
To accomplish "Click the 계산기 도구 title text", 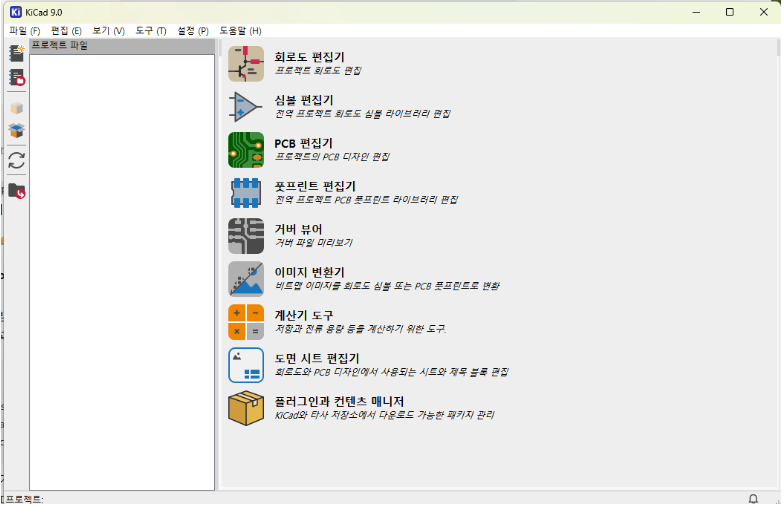I will 304,315.
